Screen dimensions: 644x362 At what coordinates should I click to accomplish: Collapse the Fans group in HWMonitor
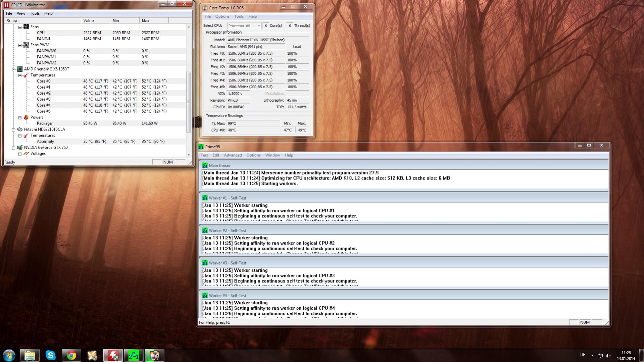[20, 27]
